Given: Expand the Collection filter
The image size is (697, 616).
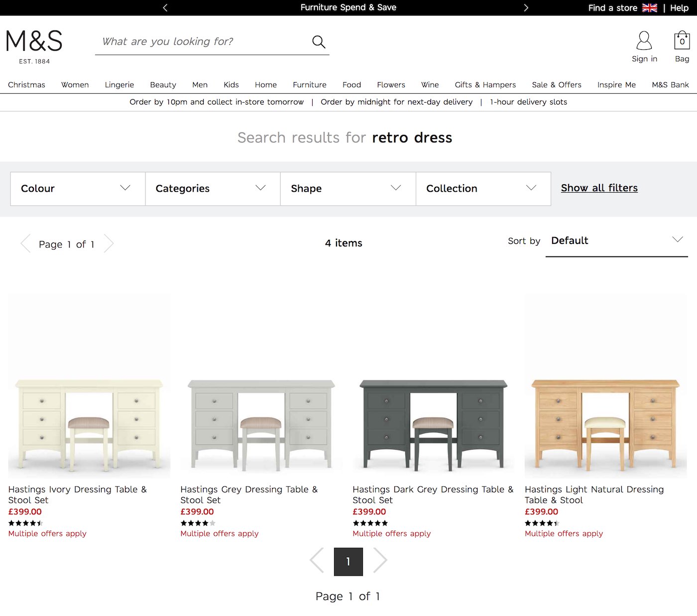Looking at the screenshot, I should pos(483,189).
